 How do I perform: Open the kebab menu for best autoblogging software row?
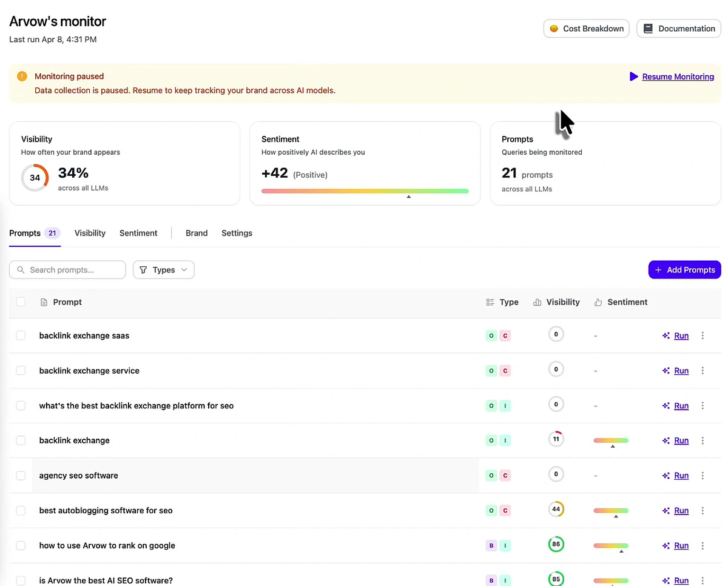tap(703, 511)
